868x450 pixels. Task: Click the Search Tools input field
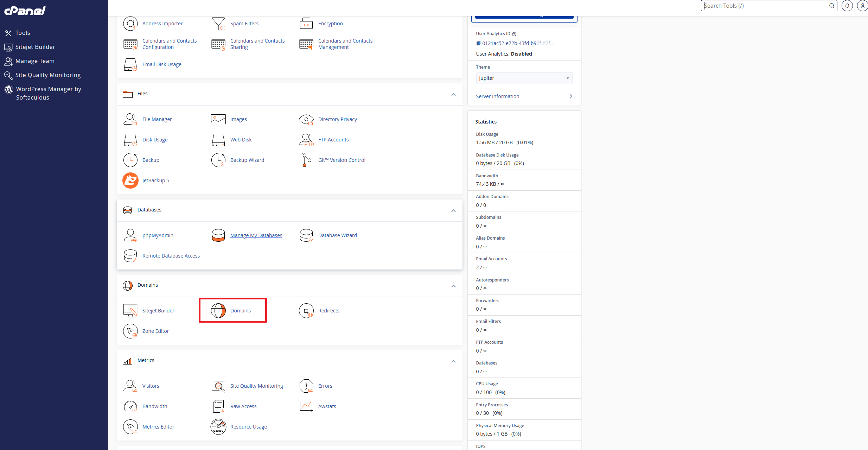click(765, 6)
